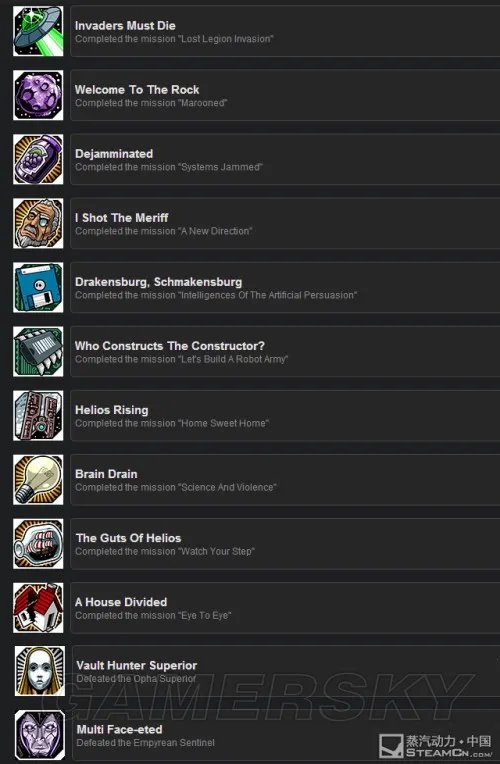Viewport: 500px width, 764px height.
Task: Click the Helios Rising station icon
Action: coord(38,416)
